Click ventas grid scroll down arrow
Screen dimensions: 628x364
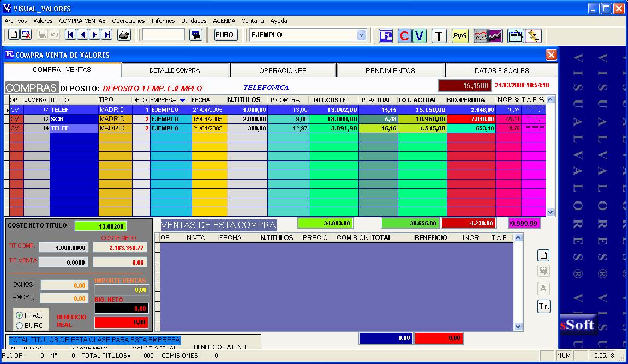coord(518,327)
